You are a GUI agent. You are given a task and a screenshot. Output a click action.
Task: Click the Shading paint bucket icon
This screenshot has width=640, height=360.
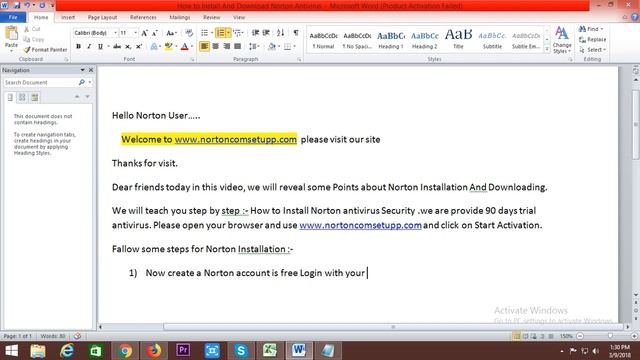(x=272, y=47)
